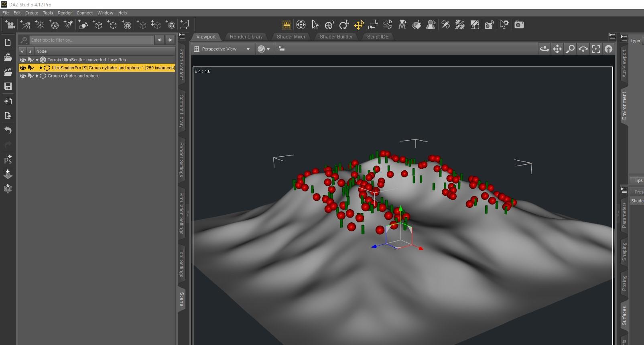Click the scene filter text field
This screenshot has width=644, height=345.
pos(91,40)
